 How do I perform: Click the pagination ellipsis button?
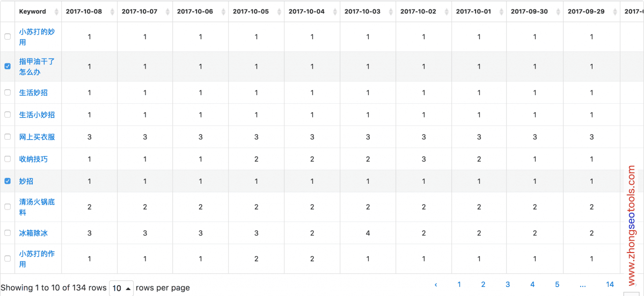click(583, 285)
